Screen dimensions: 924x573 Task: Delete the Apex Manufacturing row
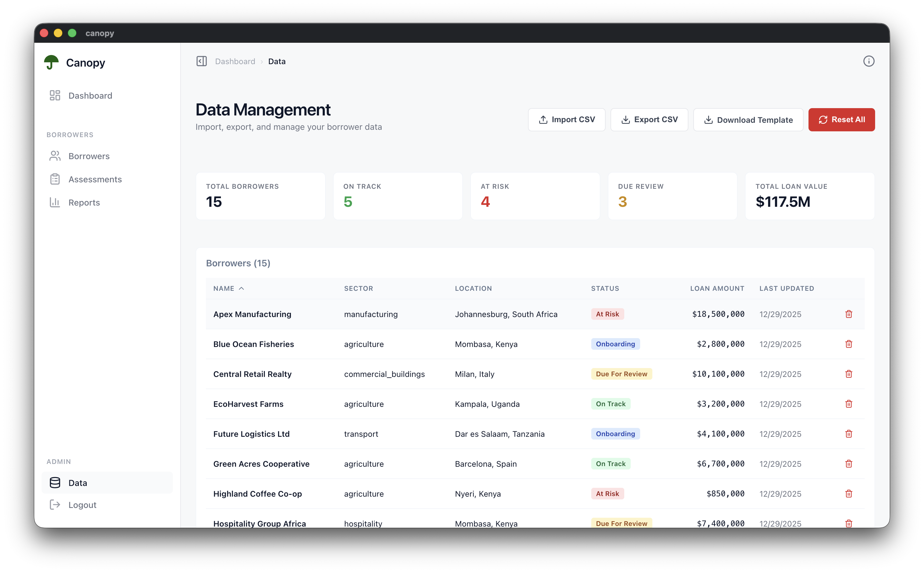pos(848,314)
